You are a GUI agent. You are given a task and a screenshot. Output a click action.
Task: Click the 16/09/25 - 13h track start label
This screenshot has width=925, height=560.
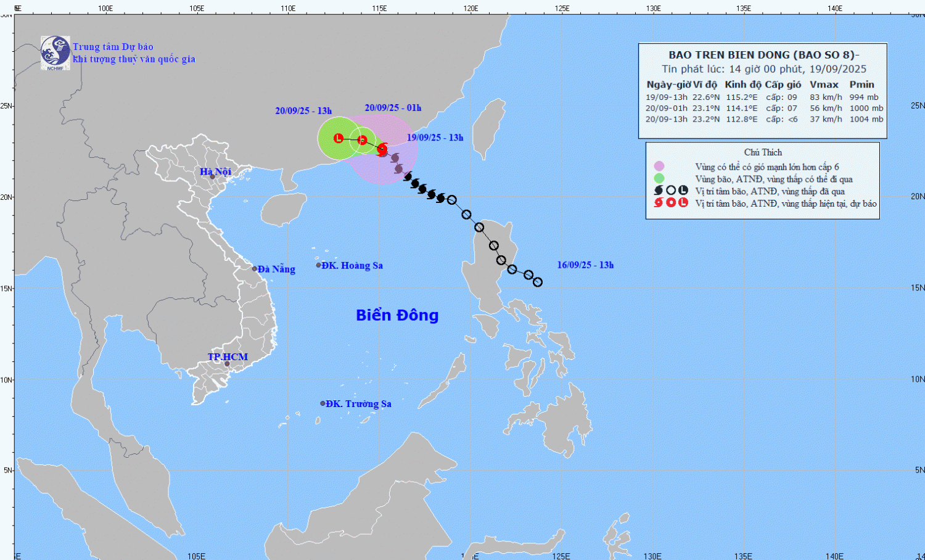585,265
